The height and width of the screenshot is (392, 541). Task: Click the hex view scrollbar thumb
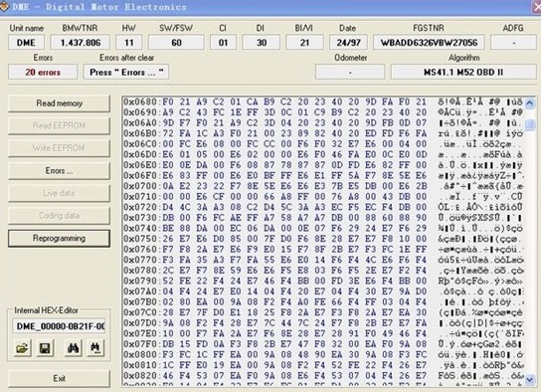click(531, 124)
